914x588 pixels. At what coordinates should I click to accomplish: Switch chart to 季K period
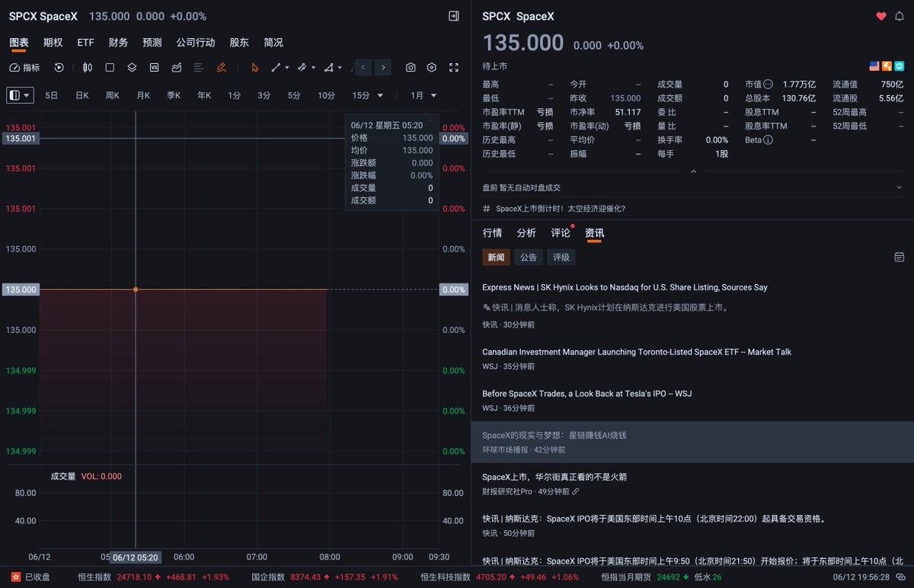174,95
